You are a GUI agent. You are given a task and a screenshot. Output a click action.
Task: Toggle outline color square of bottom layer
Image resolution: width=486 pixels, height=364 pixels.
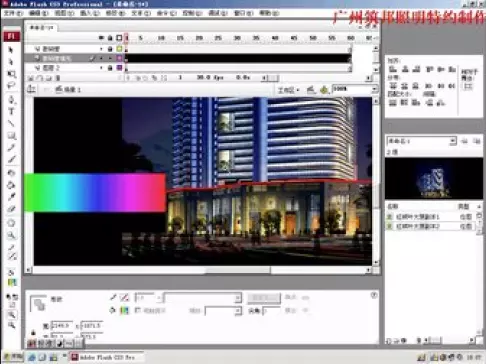(119, 68)
